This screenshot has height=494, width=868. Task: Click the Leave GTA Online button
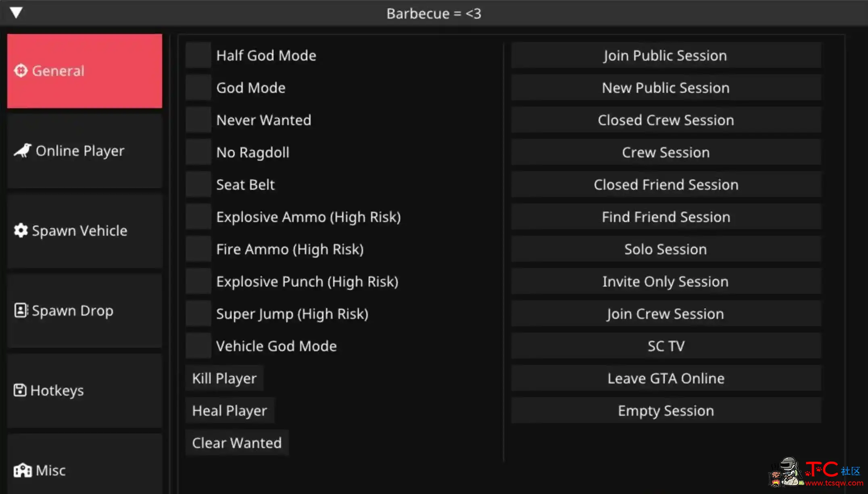(665, 378)
